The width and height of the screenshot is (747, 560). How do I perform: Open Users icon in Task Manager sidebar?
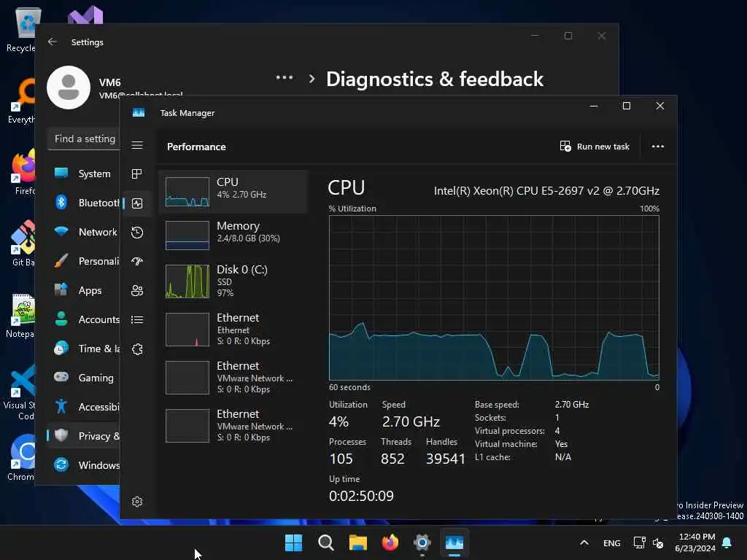click(137, 290)
